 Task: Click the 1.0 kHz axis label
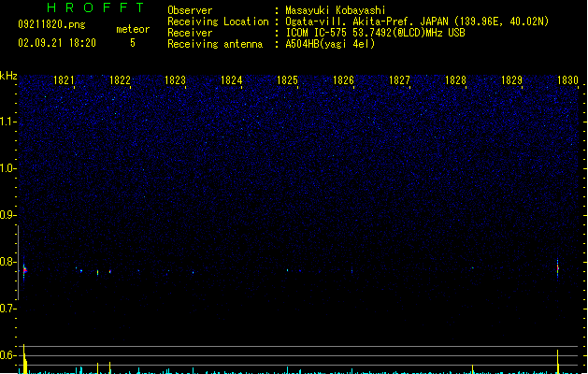[x=7, y=168]
